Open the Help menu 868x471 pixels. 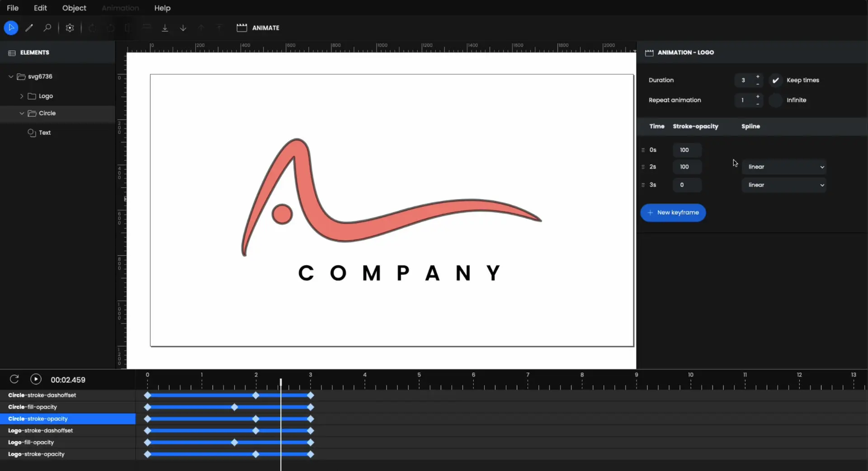[162, 8]
